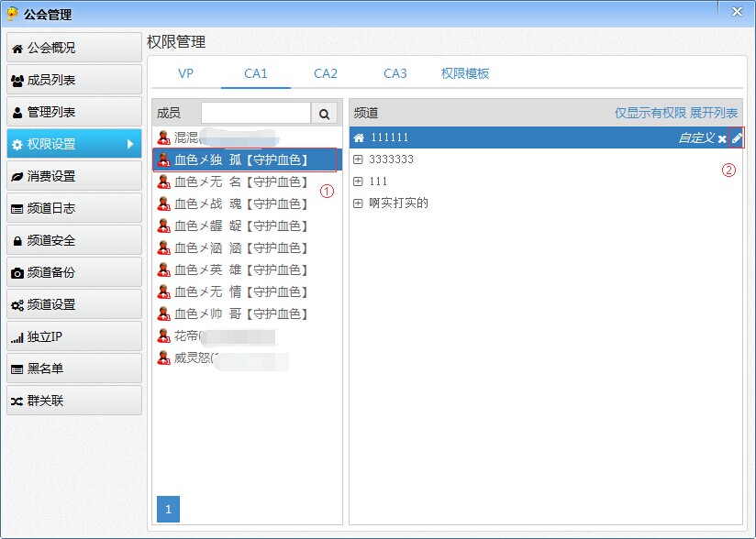The height and width of the screenshot is (539, 756).
Task: Click avatar icon of 血色メ帅 哥
Action: (164, 314)
